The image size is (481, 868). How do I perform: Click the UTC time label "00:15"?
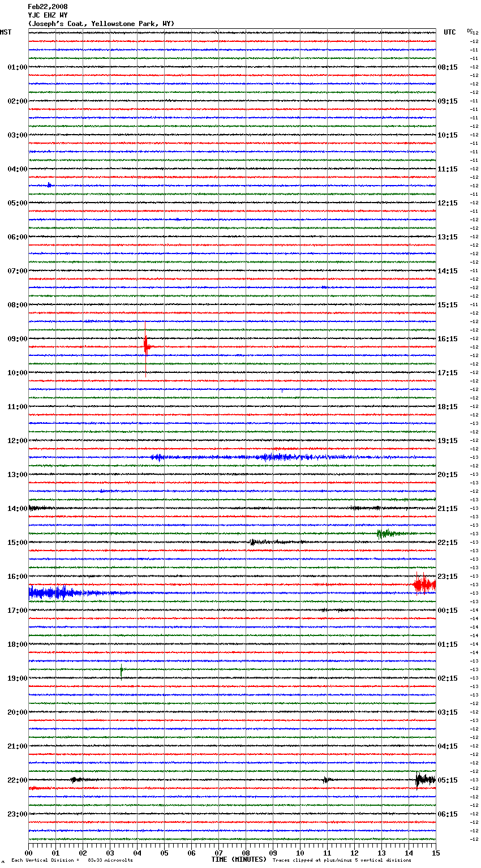(448, 611)
